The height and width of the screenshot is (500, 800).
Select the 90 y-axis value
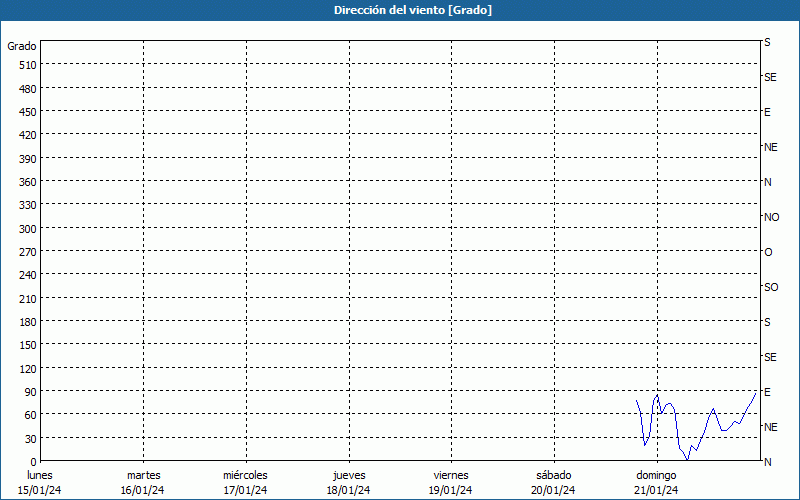point(31,392)
